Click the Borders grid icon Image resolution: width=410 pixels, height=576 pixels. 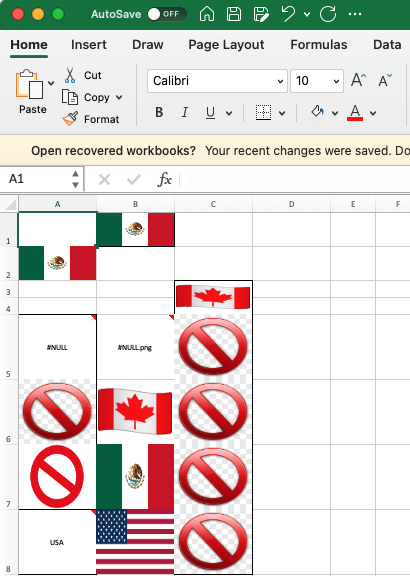[x=263, y=112]
